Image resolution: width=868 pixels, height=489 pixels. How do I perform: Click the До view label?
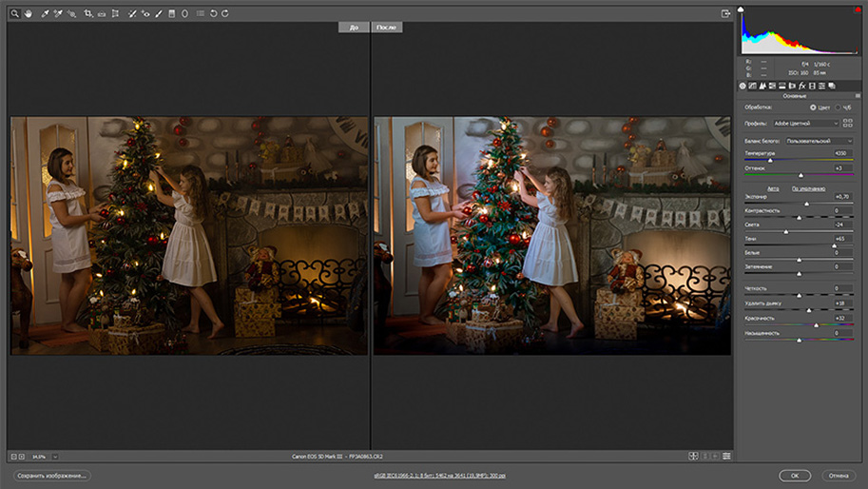[x=354, y=28]
